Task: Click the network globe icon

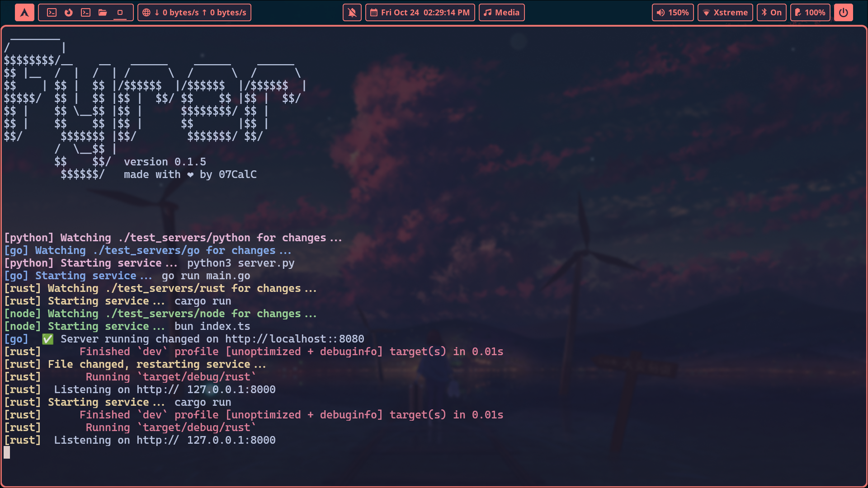Action: [146, 13]
